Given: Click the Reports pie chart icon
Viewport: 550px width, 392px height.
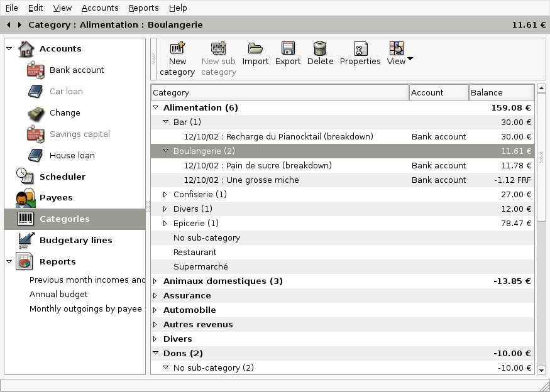Looking at the screenshot, I should 25,261.
